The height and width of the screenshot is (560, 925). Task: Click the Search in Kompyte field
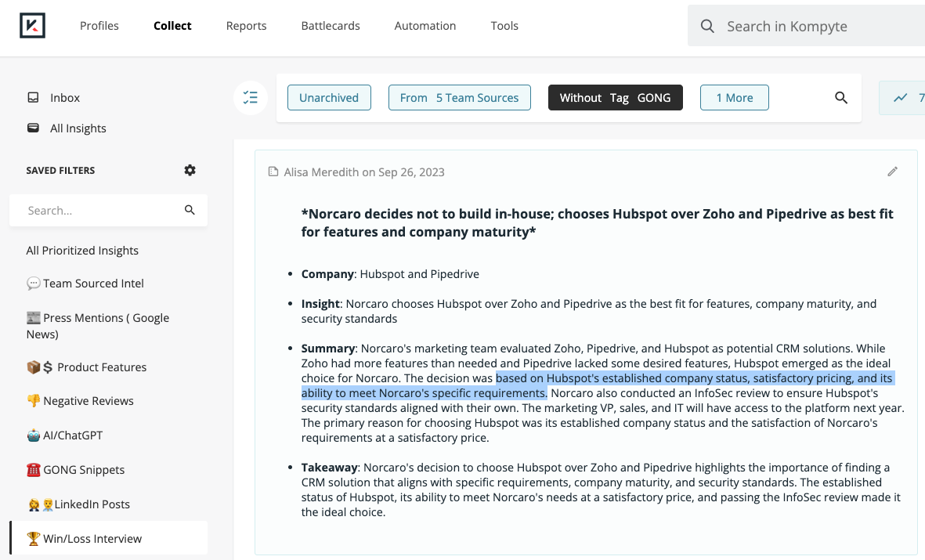tap(815, 27)
